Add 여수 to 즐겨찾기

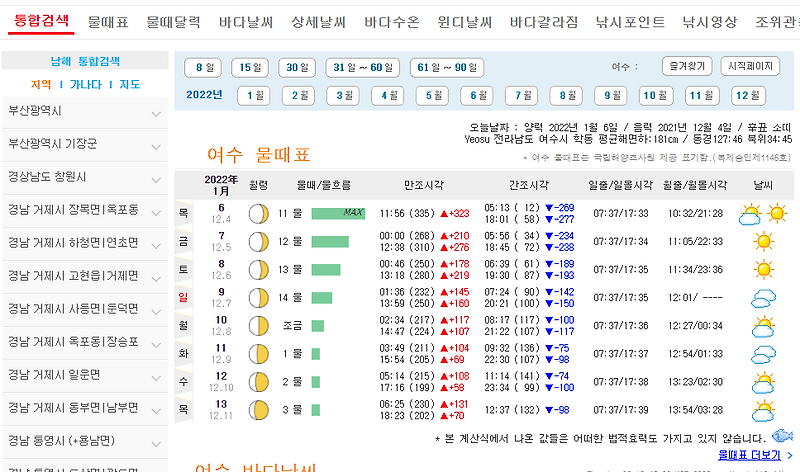[687, 66]
